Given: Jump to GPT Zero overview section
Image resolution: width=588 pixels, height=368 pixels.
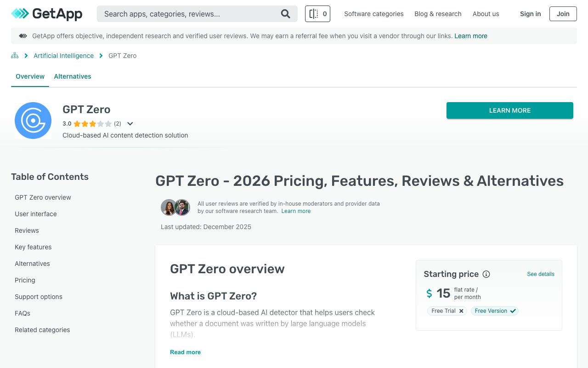Looking at the screenshot, I should pyautogui.click(x=43, y=197).
